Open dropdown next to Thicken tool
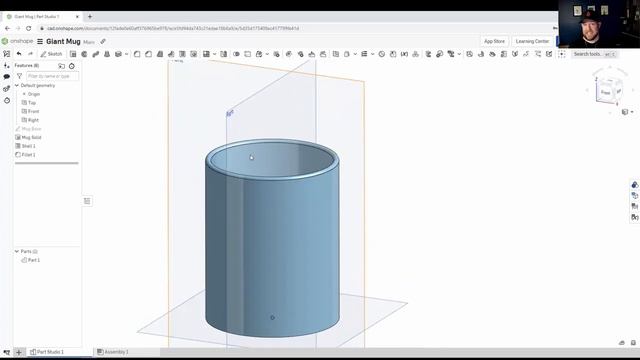 (127, 54)
